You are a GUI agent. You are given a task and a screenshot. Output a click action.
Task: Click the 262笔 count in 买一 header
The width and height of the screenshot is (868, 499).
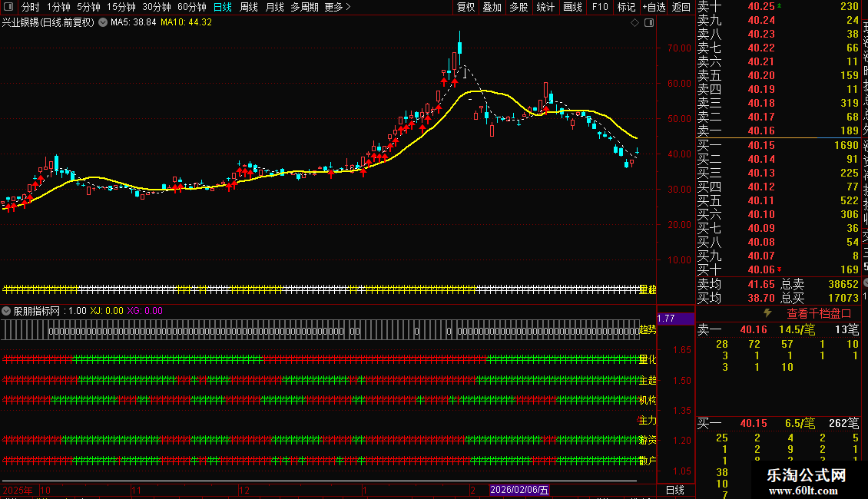pos(843,424)
